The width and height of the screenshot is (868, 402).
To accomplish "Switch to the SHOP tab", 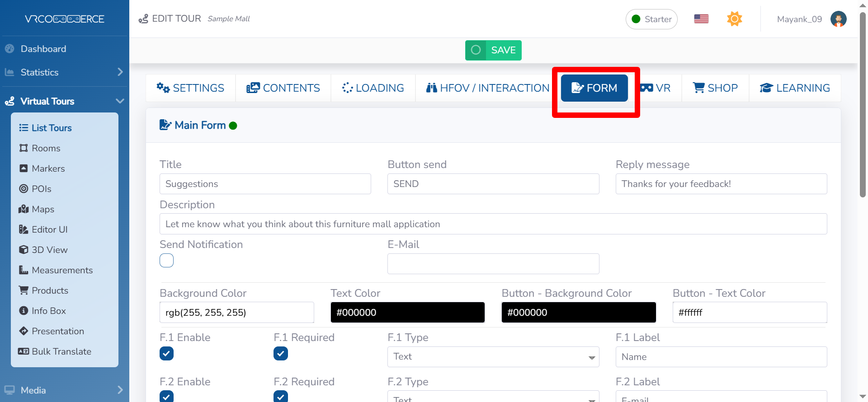I will pos(715,88).
